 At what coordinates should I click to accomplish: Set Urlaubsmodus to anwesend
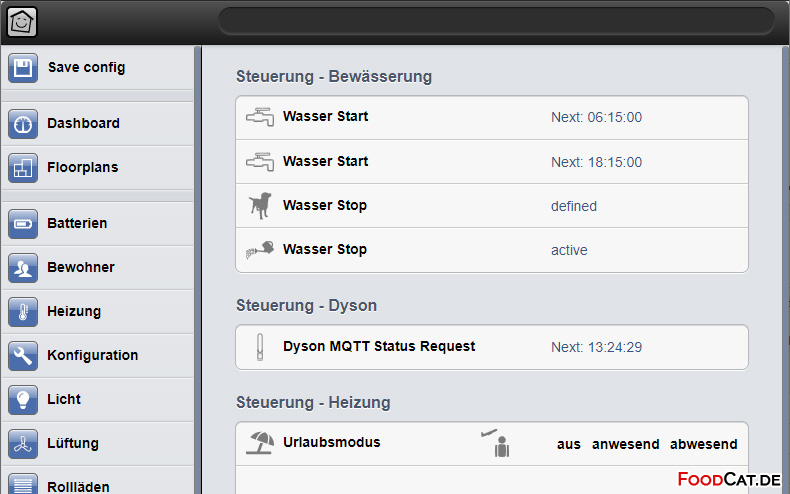pyautogui.click(x=626, y=445)
